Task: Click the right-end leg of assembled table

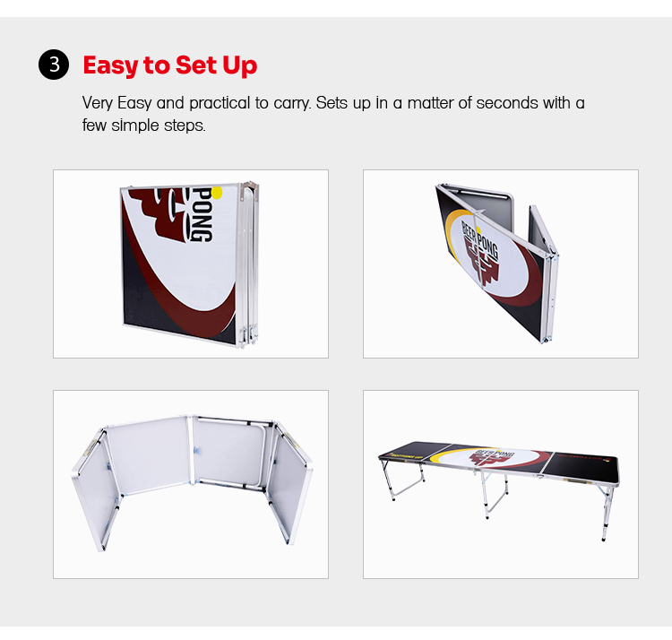Action: pyautogui.click(x=607, y=512)
